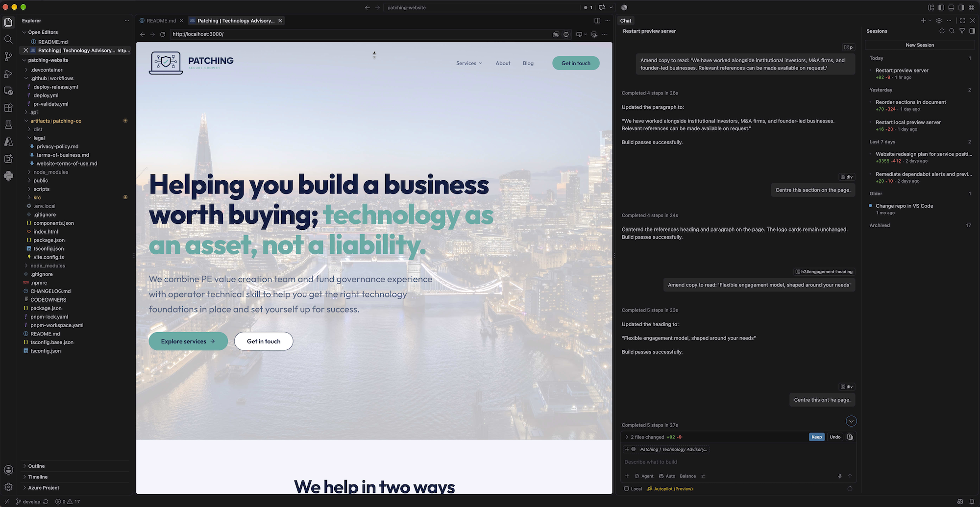This screenshot has height=507, width=980.
Task: Toggle Autopilot (Preview) mode
Action: pyautogui.click(x=670, y=489)
